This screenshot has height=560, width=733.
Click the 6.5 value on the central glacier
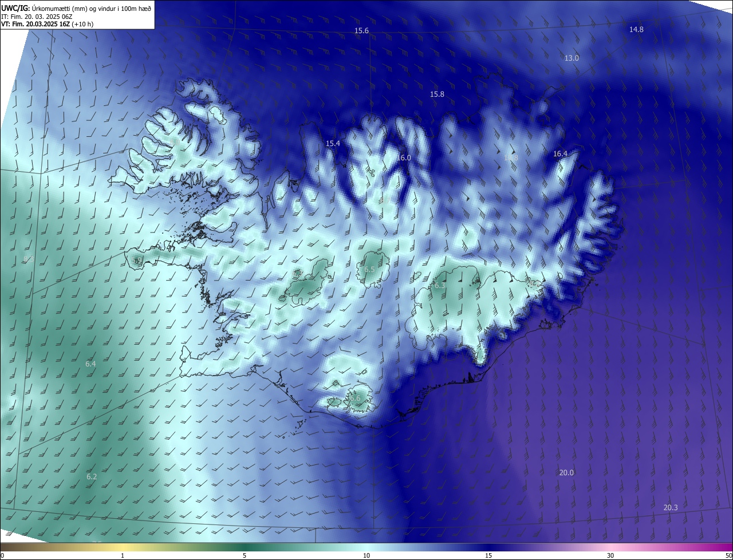(369, 270)
